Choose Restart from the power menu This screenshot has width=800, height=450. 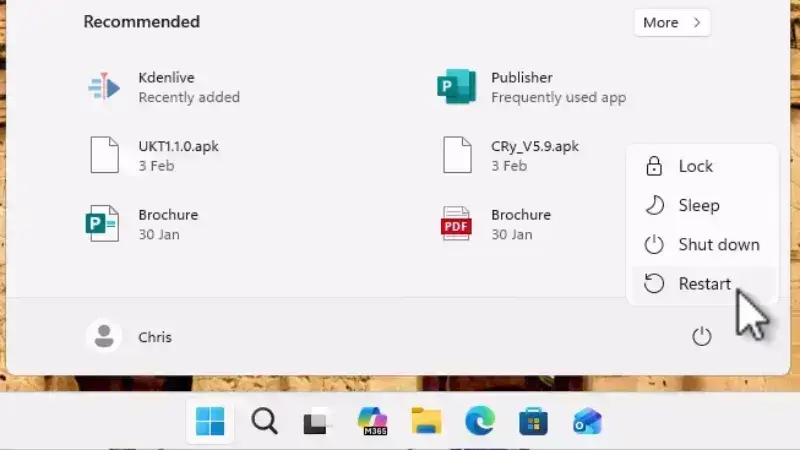click(x=704, y=284)
